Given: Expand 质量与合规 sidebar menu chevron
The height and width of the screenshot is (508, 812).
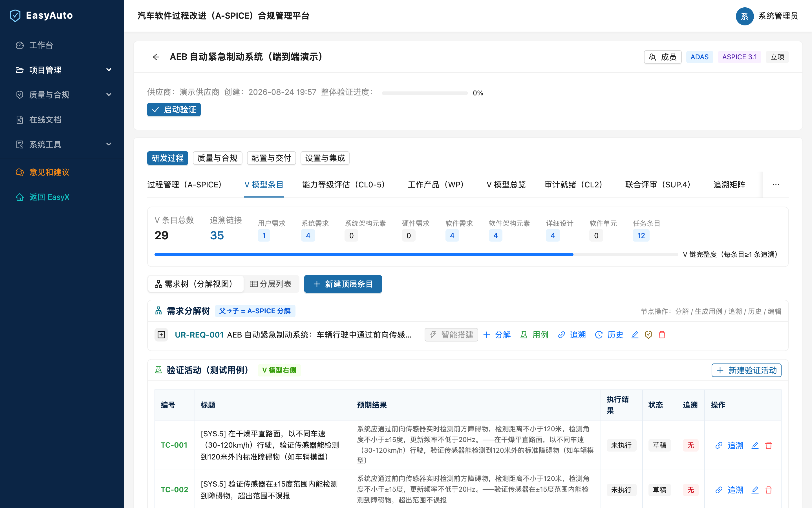Looking at the screenshot, I should [x=109, y=95].
